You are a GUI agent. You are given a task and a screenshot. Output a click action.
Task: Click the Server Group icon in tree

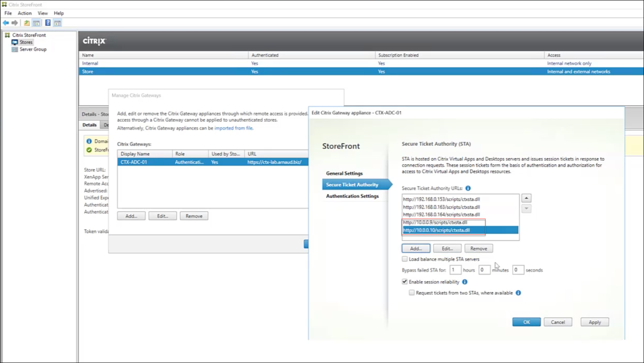(x=15, y=49)
